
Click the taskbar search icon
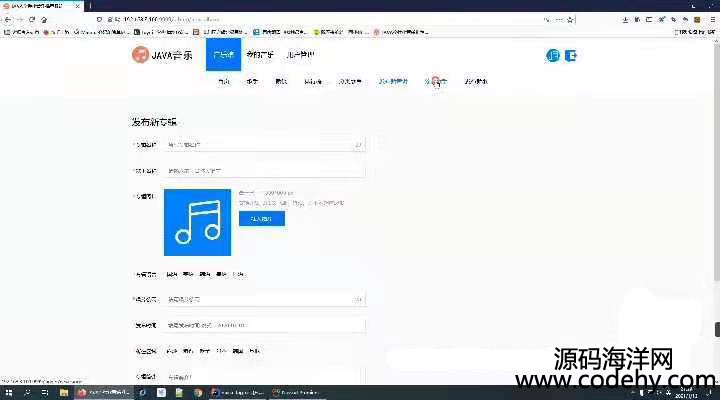(x=27, y=393)
